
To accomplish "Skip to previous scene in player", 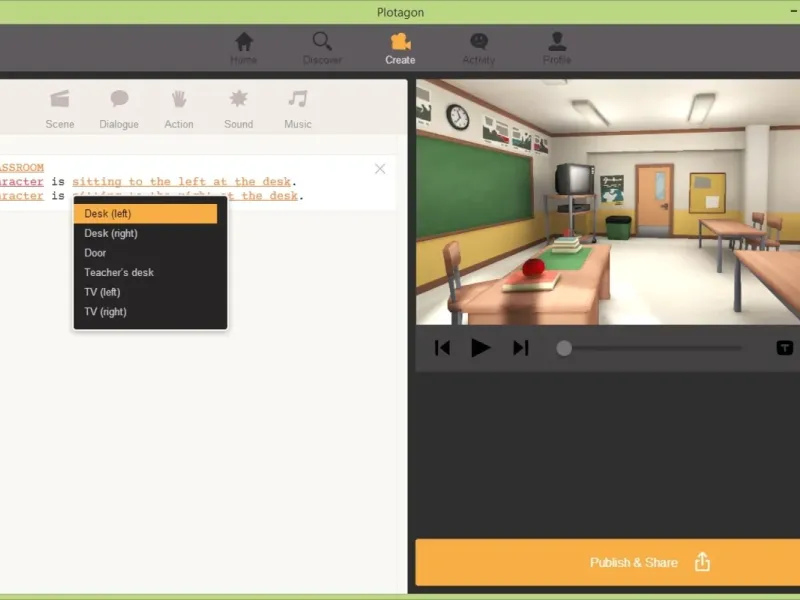I will click(442, 348).
